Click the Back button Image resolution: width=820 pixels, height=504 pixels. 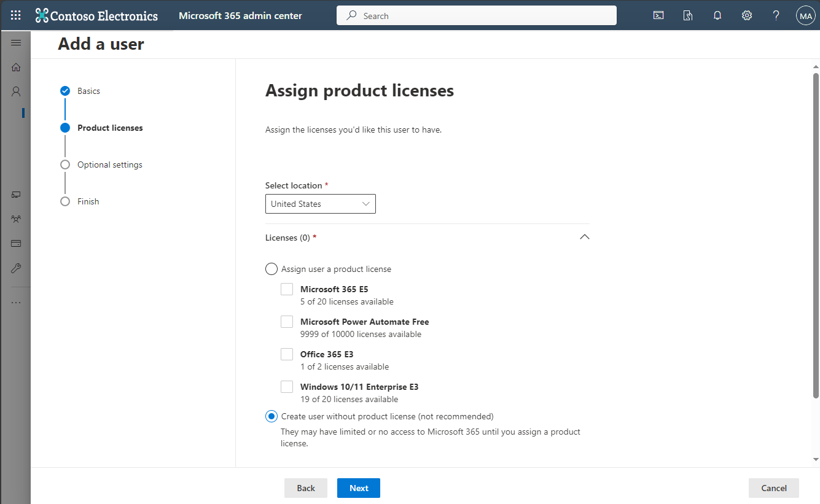click(x=306, y=488)
